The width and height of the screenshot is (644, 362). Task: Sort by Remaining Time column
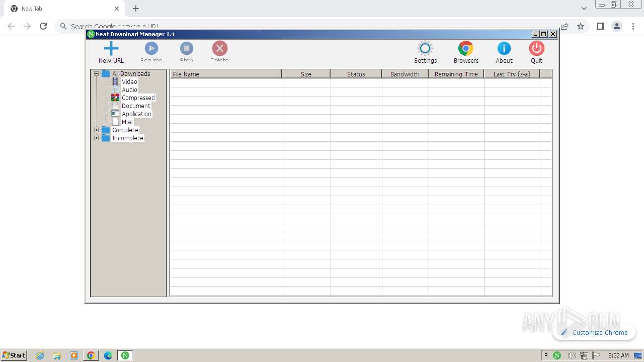(x=456, y=74)
